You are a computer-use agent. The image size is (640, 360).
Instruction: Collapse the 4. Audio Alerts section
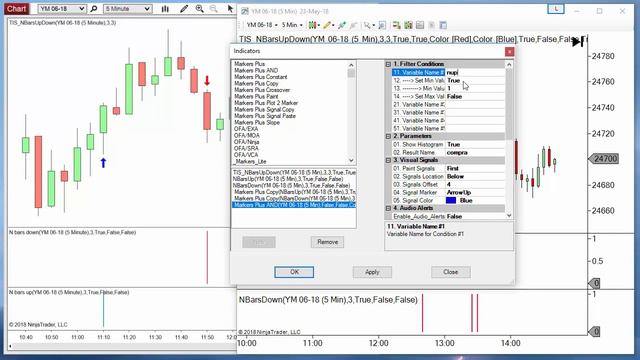click(x=388, y=208)
